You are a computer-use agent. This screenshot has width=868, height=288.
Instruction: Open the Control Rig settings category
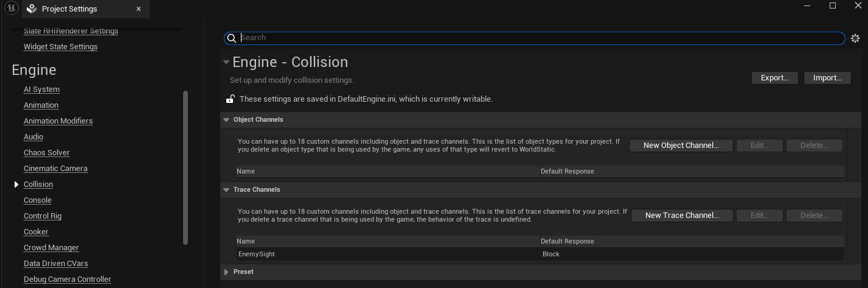(x=43, y=216)
